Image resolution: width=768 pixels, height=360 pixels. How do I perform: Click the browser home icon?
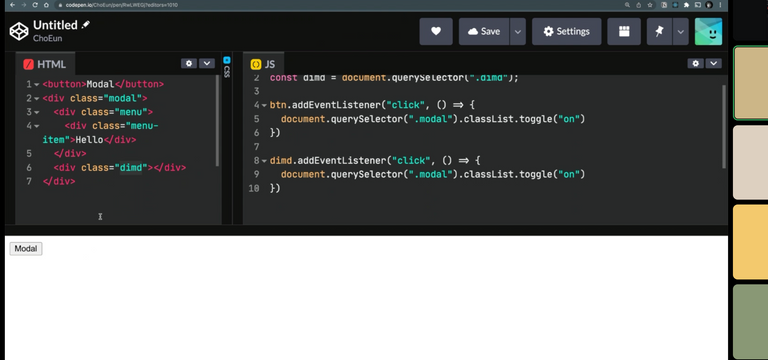46,5
